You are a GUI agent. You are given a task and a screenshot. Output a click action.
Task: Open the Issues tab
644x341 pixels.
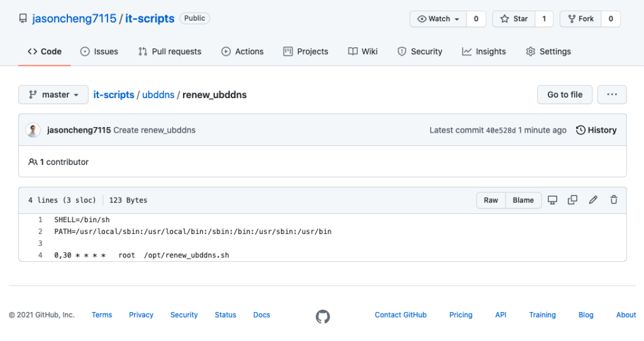(99, 52)
